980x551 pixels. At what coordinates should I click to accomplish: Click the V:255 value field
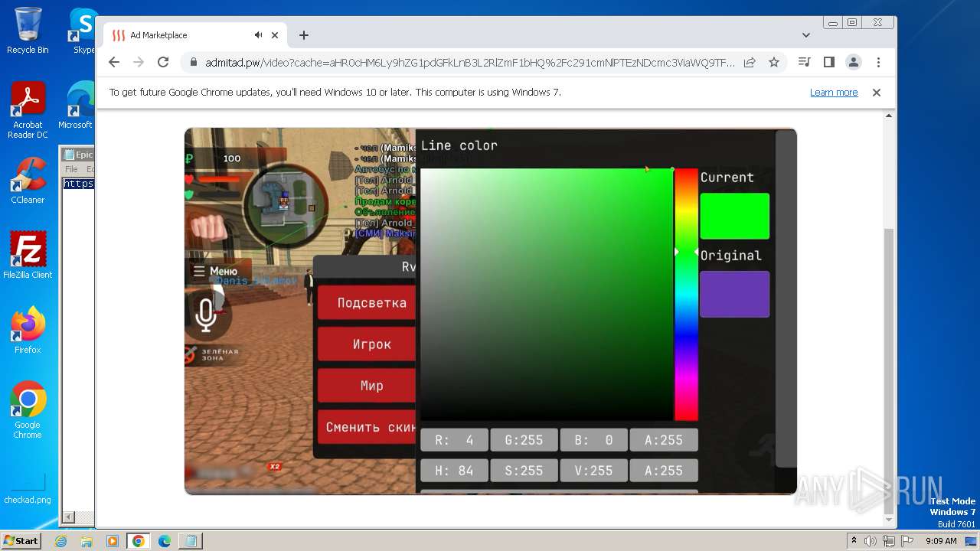tap(593, 471)
